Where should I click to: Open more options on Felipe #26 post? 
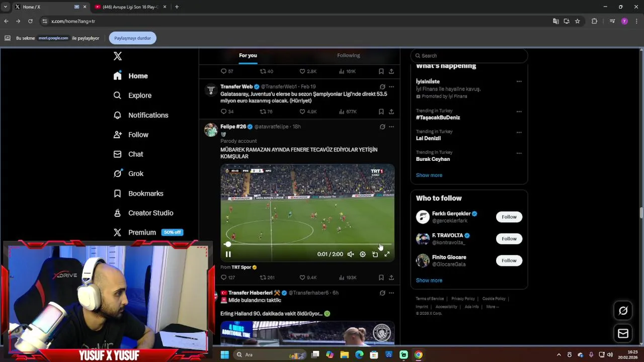coord(391,127)
